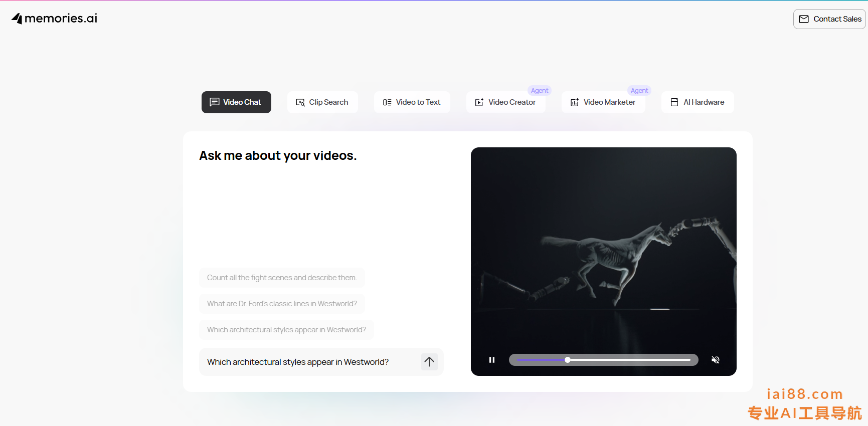Select the Video Chat tab

236,102
